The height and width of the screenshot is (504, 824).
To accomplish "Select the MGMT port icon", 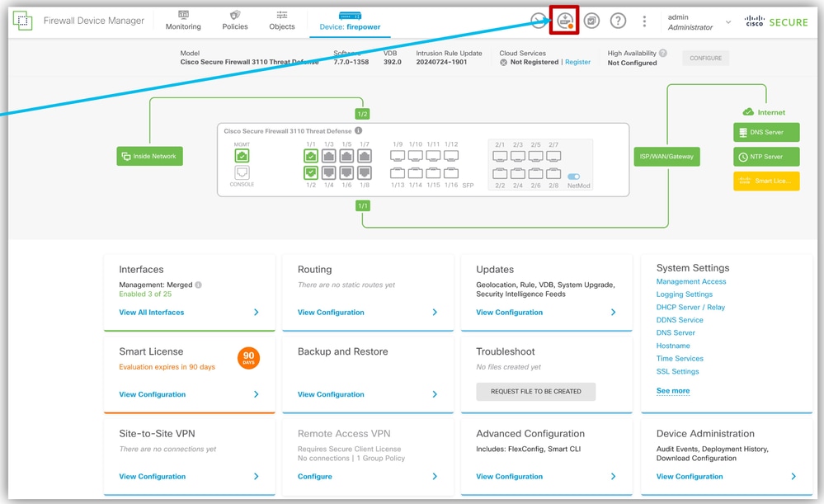I will click(242, 156).
